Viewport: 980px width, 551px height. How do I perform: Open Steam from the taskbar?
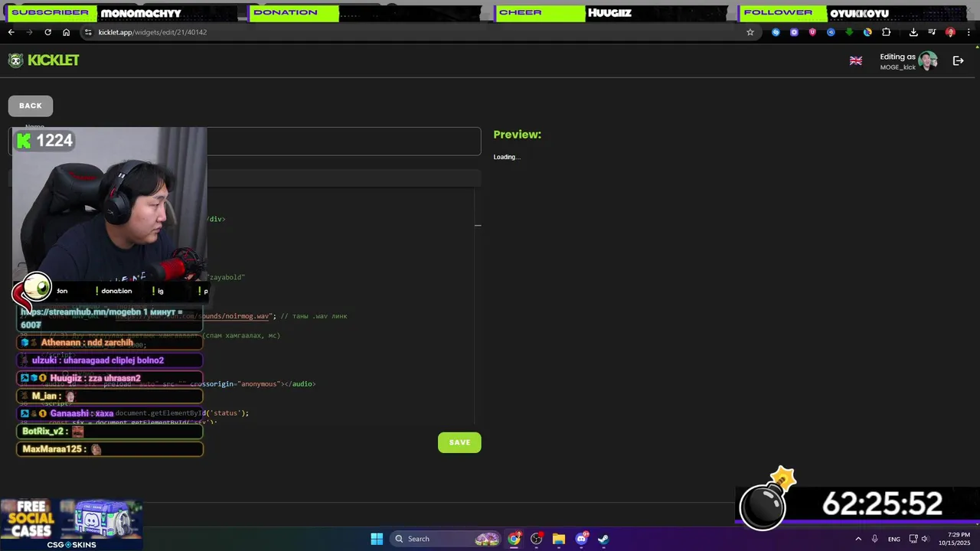[x=603, y=539]
